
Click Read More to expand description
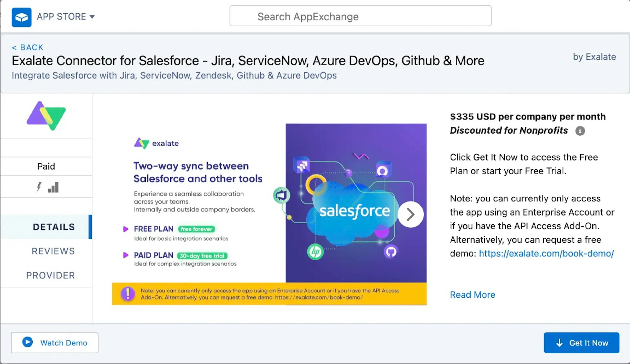click(x=473, y=294)
